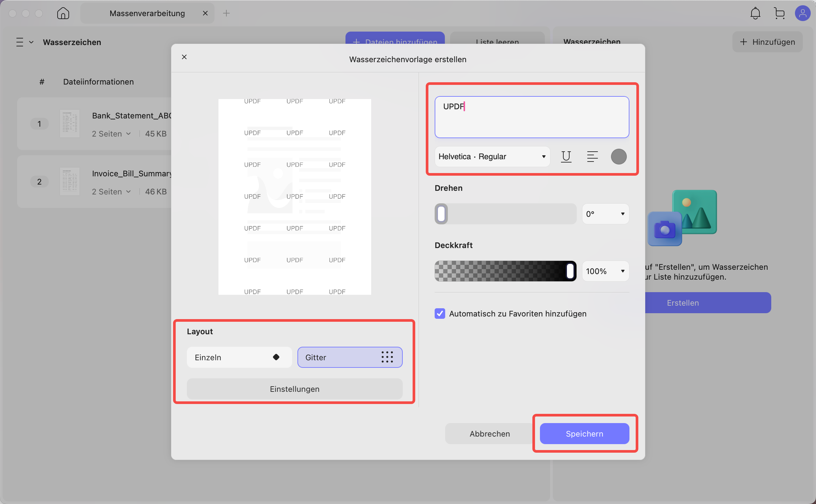Click the Erstellen button

point(708,303)
